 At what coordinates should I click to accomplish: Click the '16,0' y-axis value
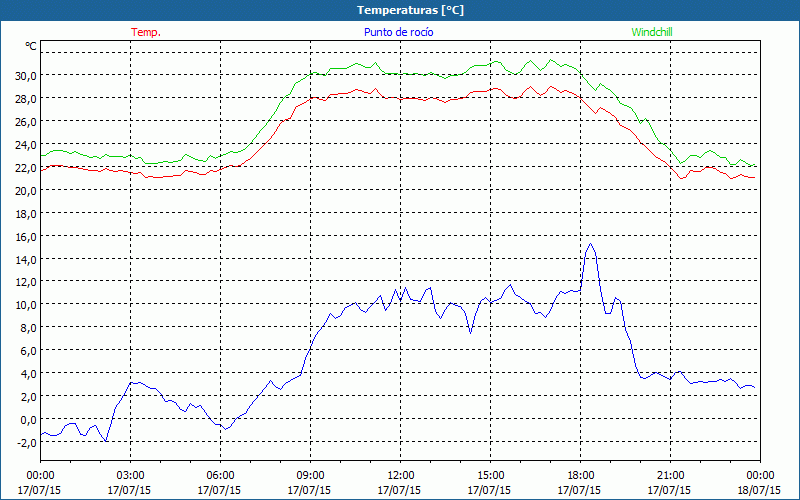[26, 236]
